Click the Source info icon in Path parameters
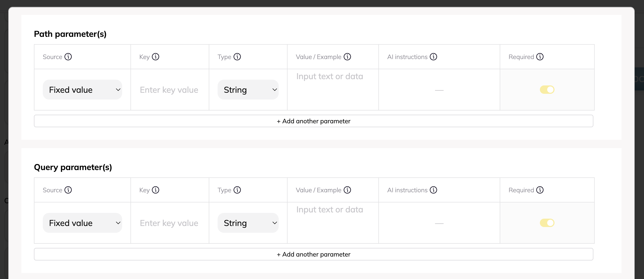 click(68, 57)
